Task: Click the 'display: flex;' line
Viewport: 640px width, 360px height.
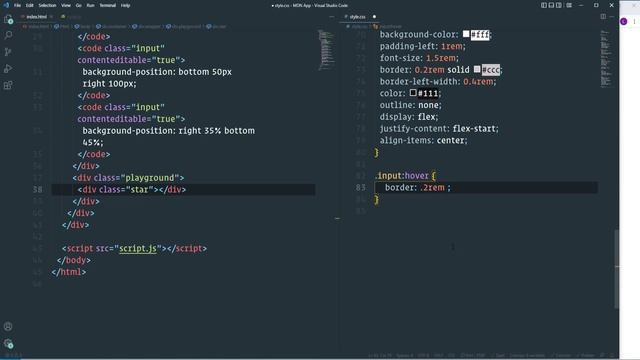Action: point(409,117)
